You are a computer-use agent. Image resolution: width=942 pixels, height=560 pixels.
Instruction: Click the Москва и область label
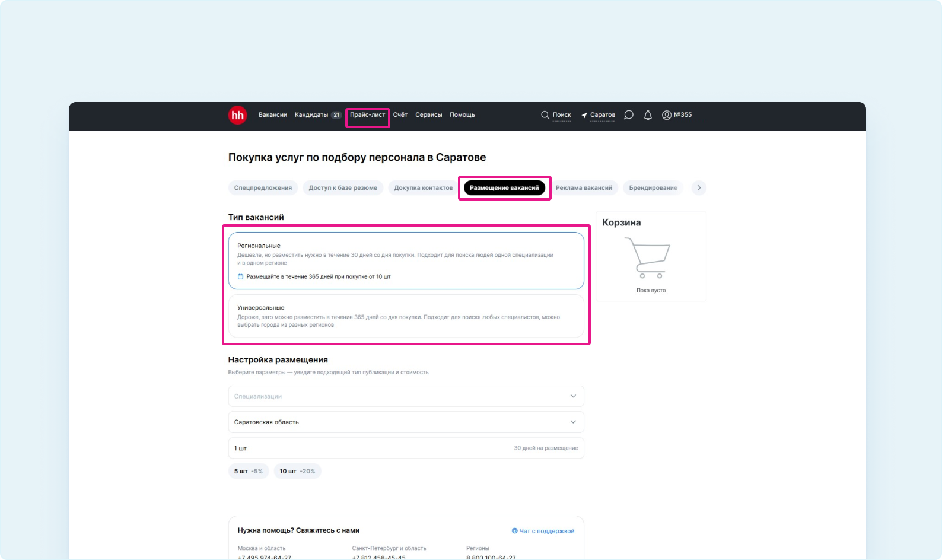tap(262, 548)
